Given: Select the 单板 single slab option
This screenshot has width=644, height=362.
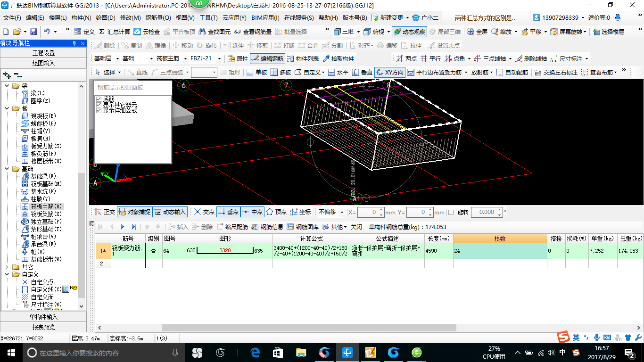Looking at the screenshot, I should tap(257, 72).
